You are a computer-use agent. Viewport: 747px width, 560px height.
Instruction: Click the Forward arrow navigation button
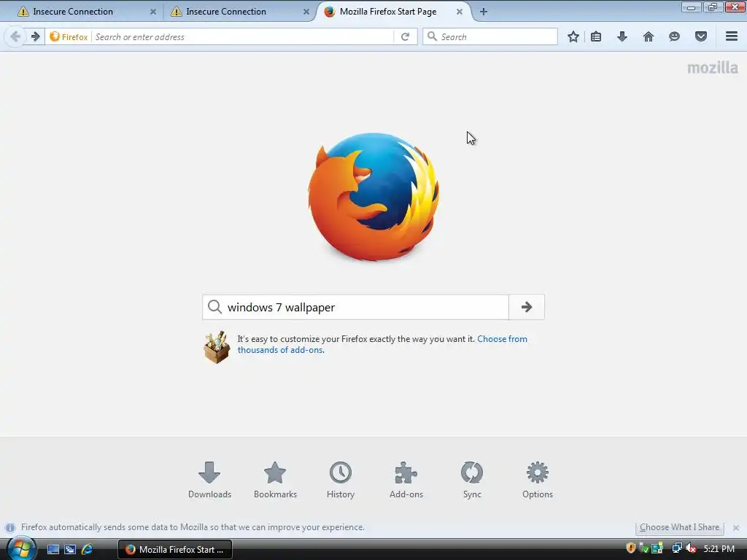pos(35,36)
